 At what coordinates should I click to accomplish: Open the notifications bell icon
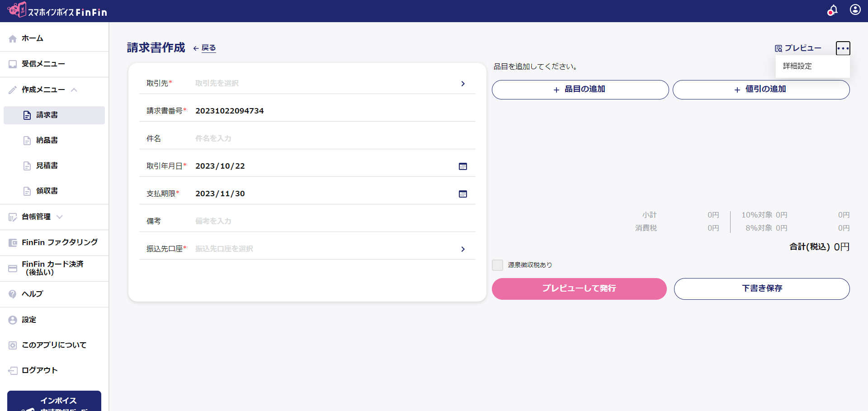[832, 10]
